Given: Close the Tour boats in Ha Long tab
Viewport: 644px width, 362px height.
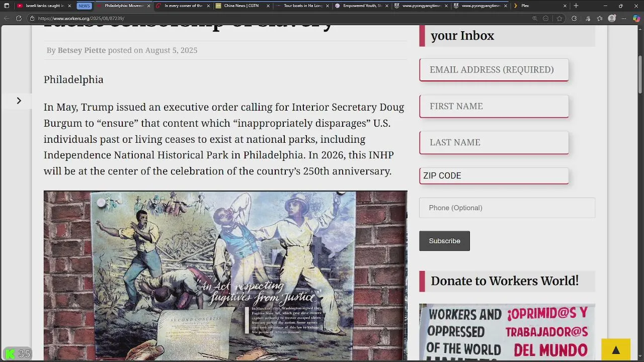Looking at the screenshot, I should [x=327, y=6].
